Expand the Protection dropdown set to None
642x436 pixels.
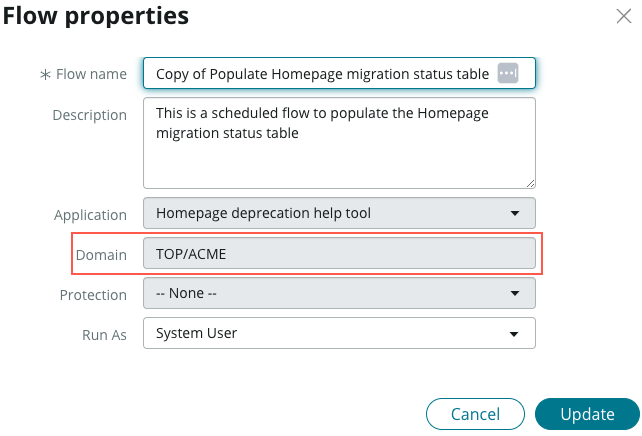click(x=339, y=293)
